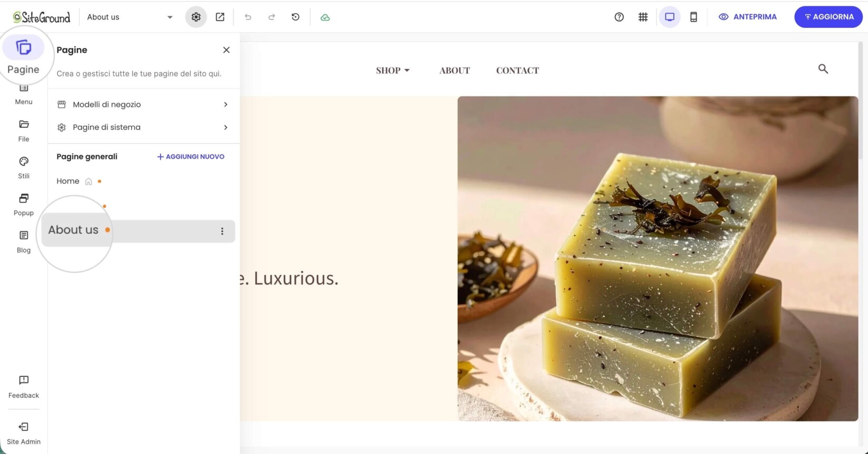868x454 pixels.
Task: Open the help question mark icon
Action: (x=619, y=17)
